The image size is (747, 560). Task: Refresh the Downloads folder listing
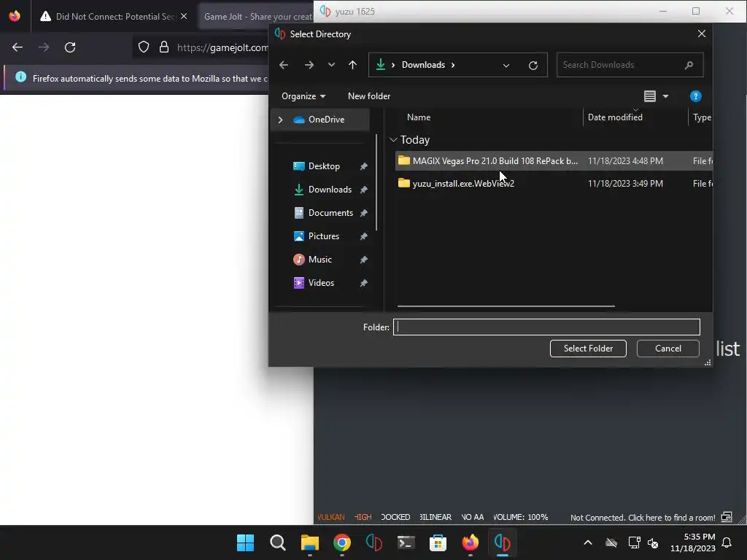[x=533, y=65]
